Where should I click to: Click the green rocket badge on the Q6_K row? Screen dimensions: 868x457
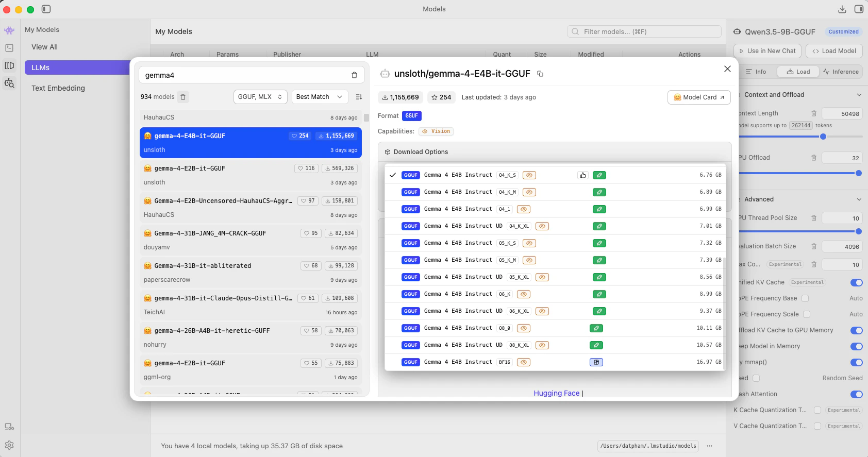pyautogui.click(x=599, y=294)
